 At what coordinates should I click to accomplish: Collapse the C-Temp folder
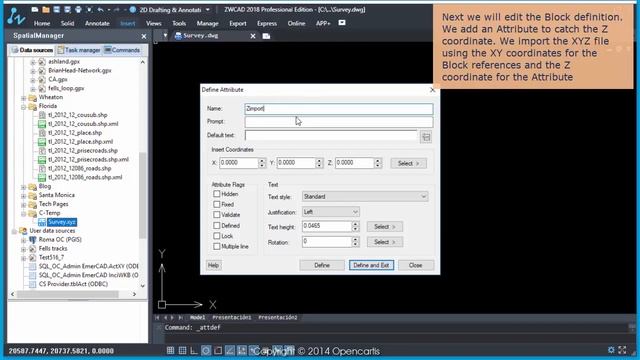[24, 213]
